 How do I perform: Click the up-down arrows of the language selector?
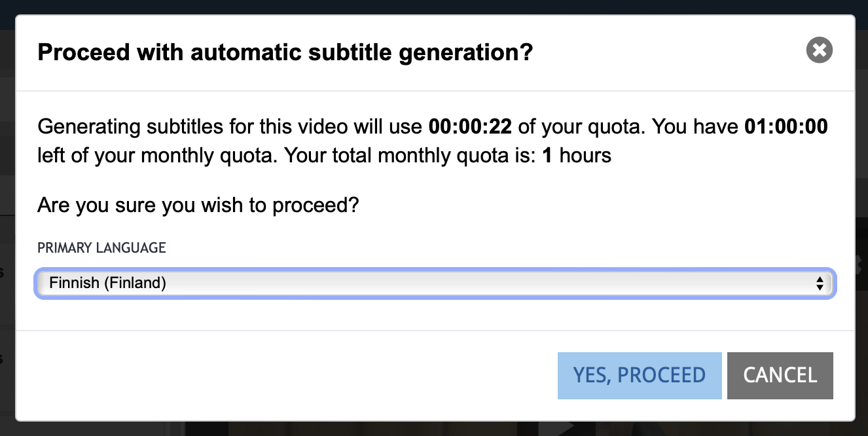pyautogui.click(x=819, y=283)
